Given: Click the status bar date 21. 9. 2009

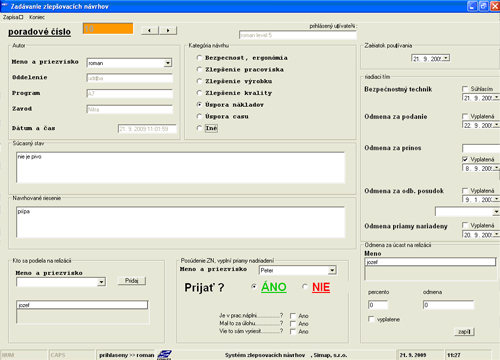Looking at the screenshot, I should 413,355.
